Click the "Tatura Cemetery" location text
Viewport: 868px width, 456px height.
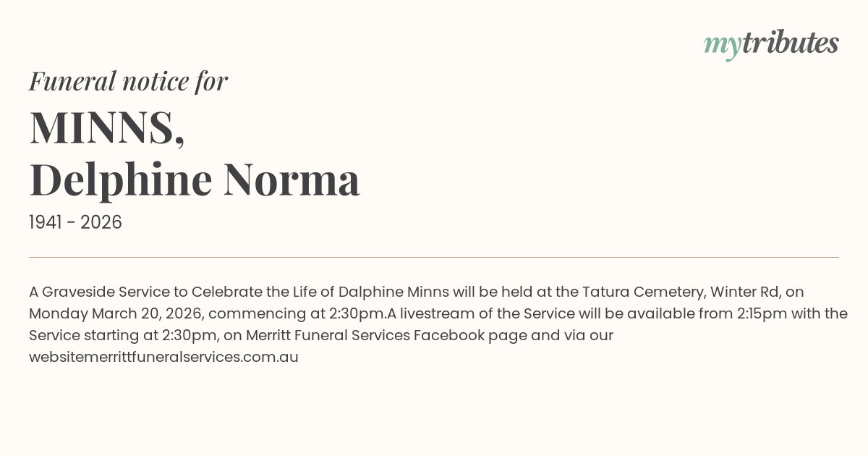(x=640, y=292)
